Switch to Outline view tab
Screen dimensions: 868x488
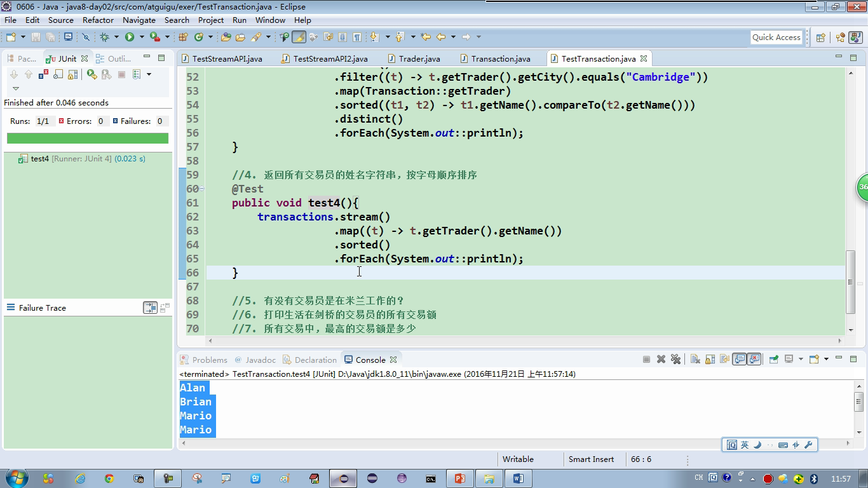click(113, 58)
